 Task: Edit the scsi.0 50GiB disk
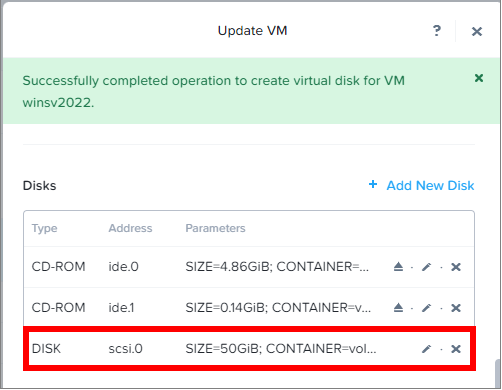pos(426,349)
